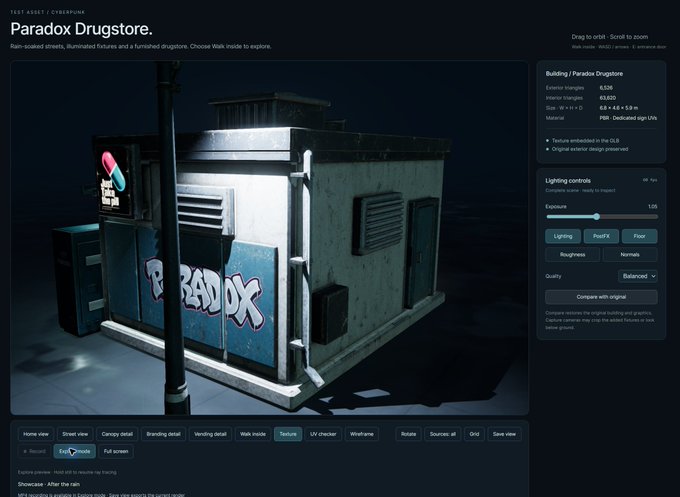
Task: Click the fps counter in Lighting controls
Action: tap(650, 180)
